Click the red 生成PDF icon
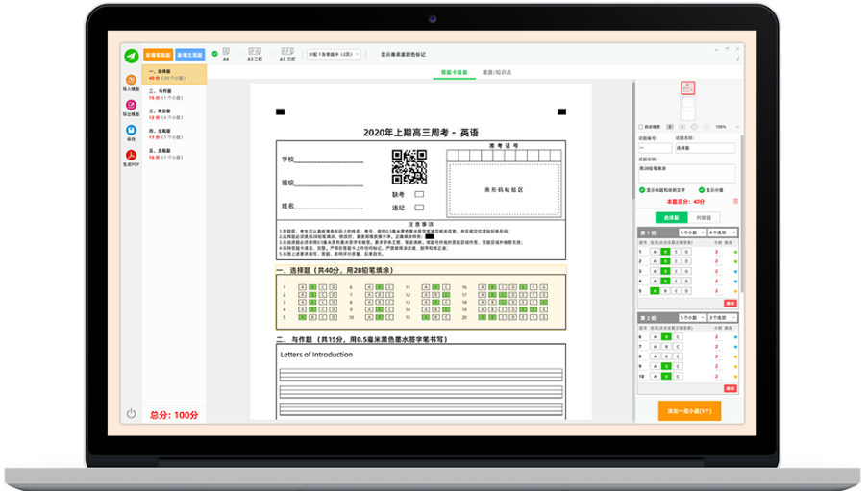Image resolution: width=868 pixels, height=491 pixels. click(131, 156)
